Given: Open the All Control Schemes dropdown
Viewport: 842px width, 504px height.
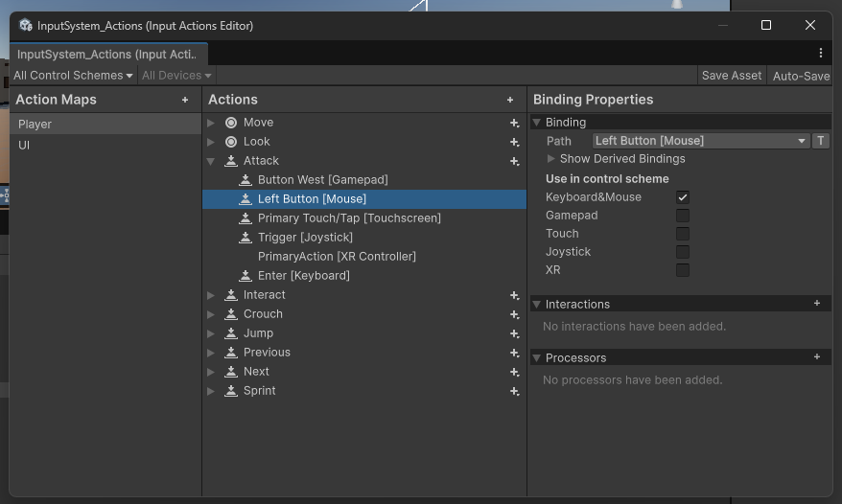Looking at the screenshot, I should (73, 76).
